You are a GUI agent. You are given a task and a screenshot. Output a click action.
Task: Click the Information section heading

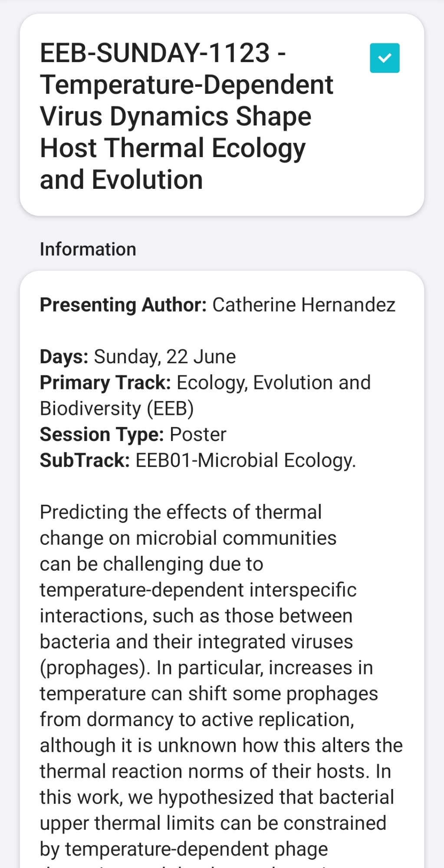coord(88,250)
